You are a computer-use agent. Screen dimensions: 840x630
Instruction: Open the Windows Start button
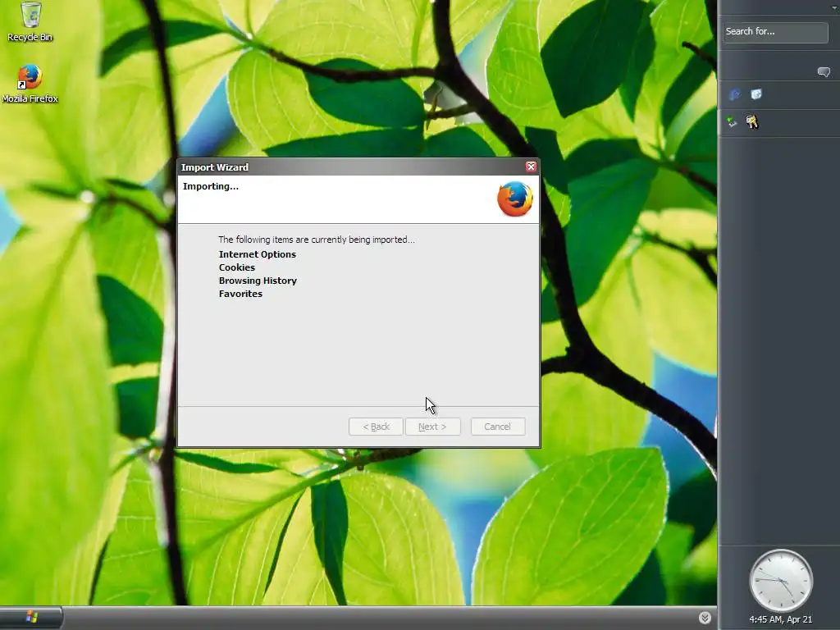(x=31, y=618)
